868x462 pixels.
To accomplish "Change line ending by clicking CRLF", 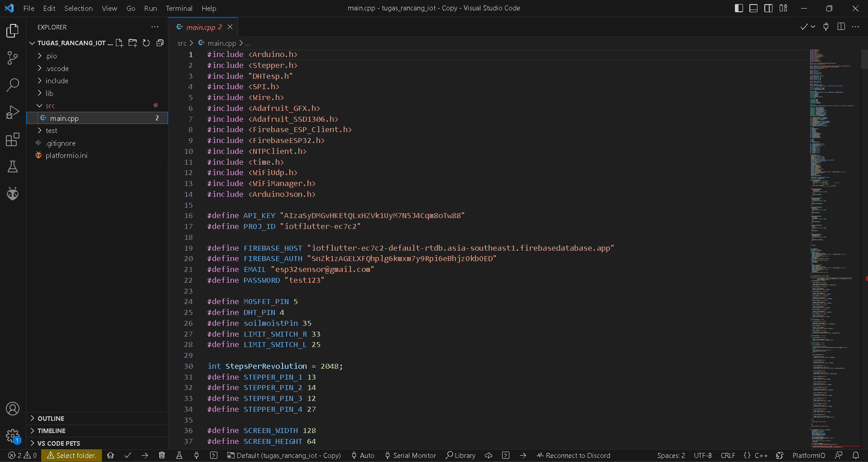I will 728,456.
